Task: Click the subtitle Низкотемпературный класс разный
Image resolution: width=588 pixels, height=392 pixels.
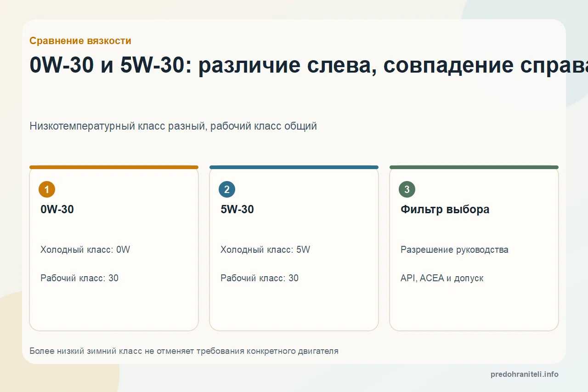Action: coord(173,126)
